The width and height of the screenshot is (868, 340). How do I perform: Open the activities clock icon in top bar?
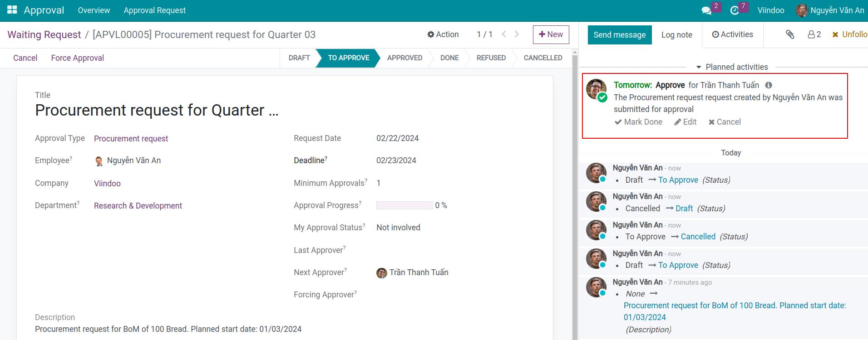click(x=735, y=10)
